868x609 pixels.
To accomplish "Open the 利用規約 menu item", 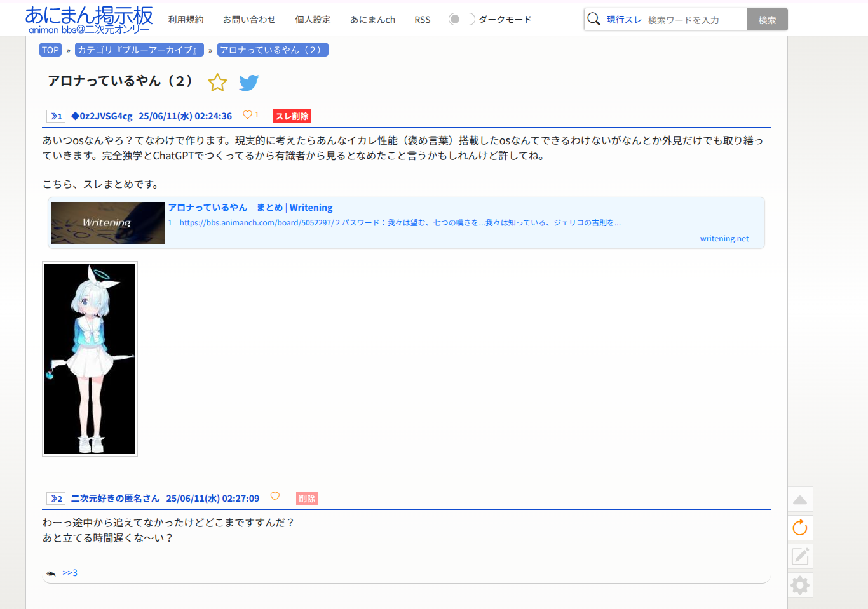I will 186,20.
